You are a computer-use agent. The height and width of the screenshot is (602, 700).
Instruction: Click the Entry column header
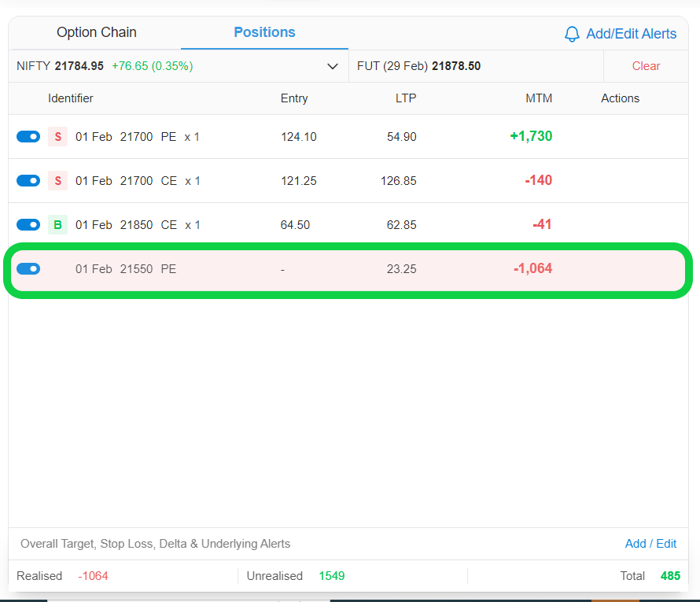(294, 98)
